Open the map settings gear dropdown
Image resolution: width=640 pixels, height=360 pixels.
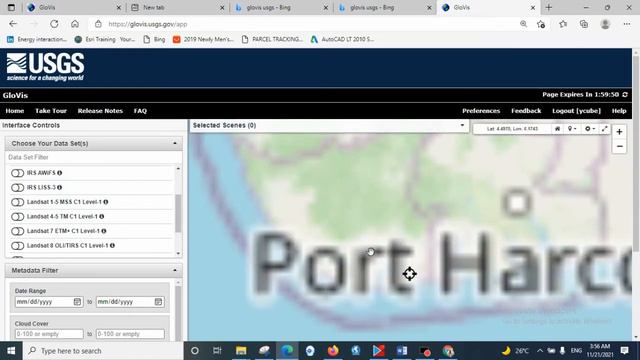coord(590,129)
